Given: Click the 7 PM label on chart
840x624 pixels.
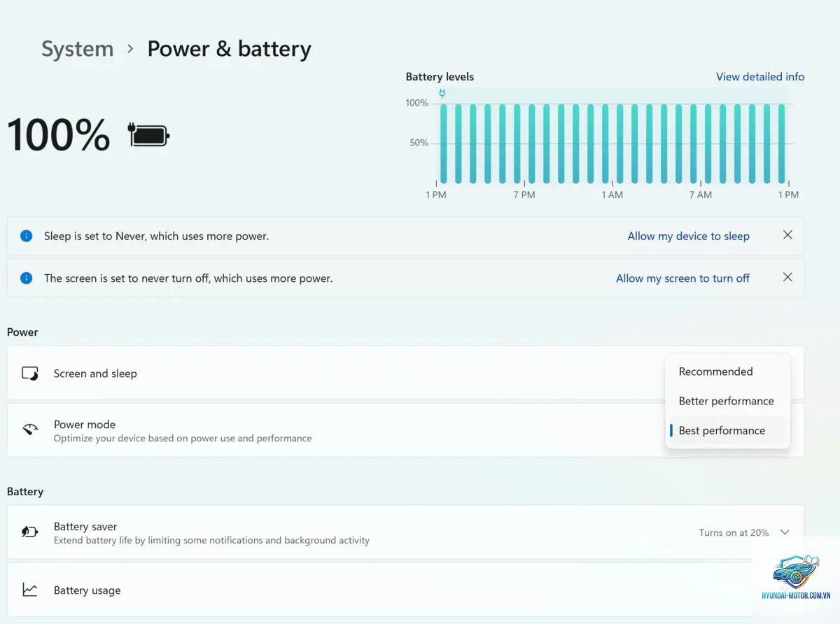Looking at the screenshot, I should (524, 194).
